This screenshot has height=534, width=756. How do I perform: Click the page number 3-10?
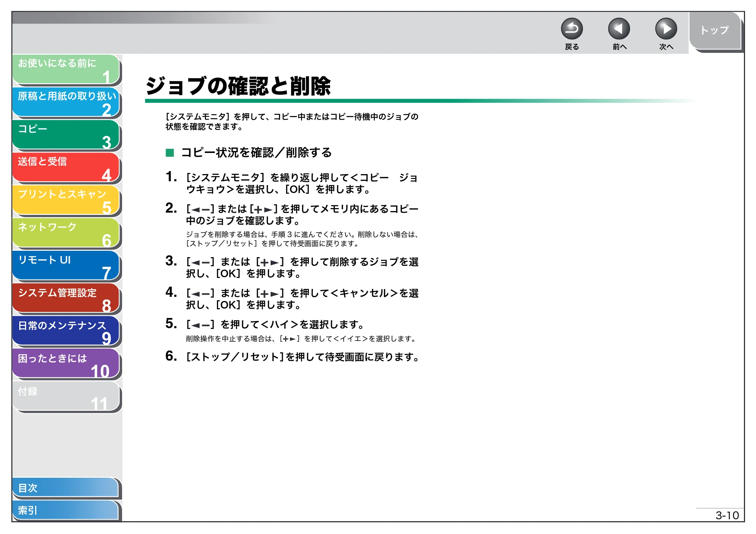(x=727, y=515)
